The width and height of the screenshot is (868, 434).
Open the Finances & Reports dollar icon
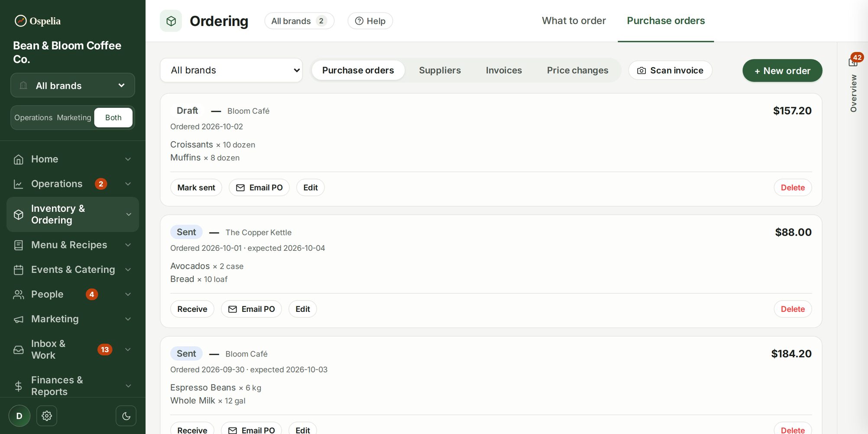(x=18, y=386)
